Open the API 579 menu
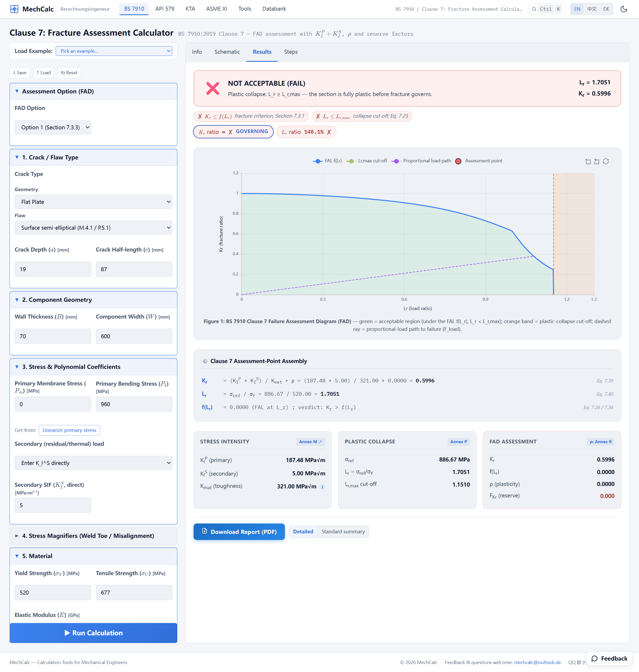Screen dimensions: 639x672 pyautogui.click(x=165, y=9)
